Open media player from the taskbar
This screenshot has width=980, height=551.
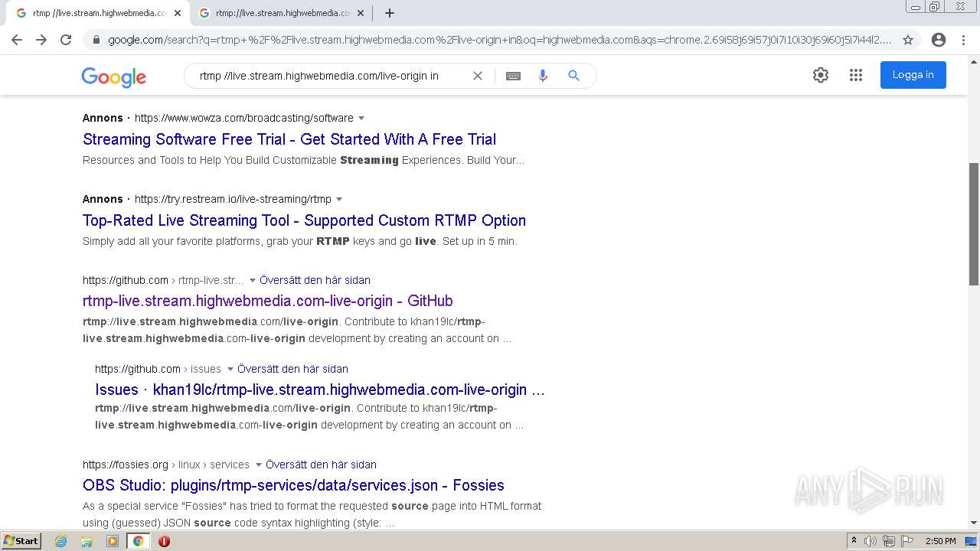click(113, 541)
